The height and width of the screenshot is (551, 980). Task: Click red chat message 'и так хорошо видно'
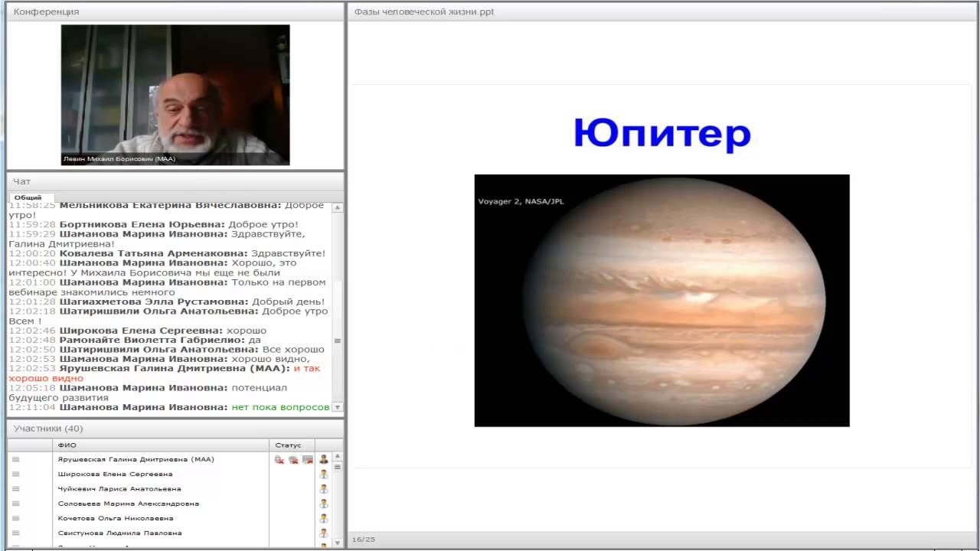click(x=165, y=373)
